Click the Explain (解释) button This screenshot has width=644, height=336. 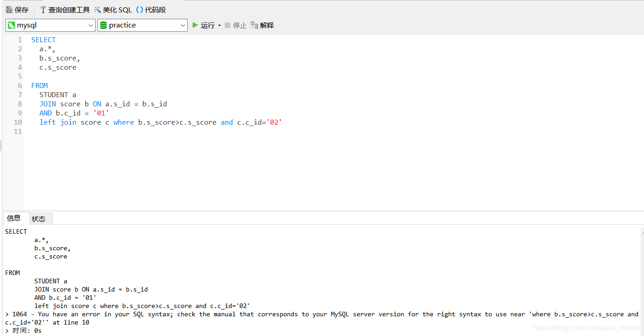[x=262, y=25]
